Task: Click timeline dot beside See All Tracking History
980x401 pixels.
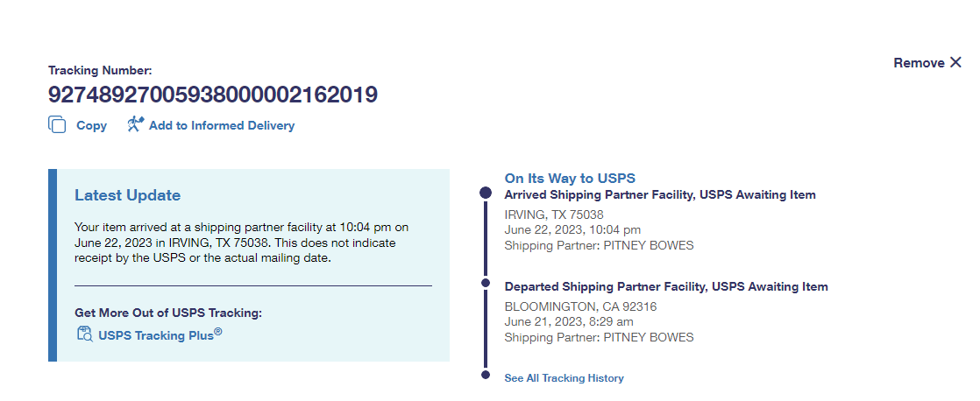Action: (486, 376)
